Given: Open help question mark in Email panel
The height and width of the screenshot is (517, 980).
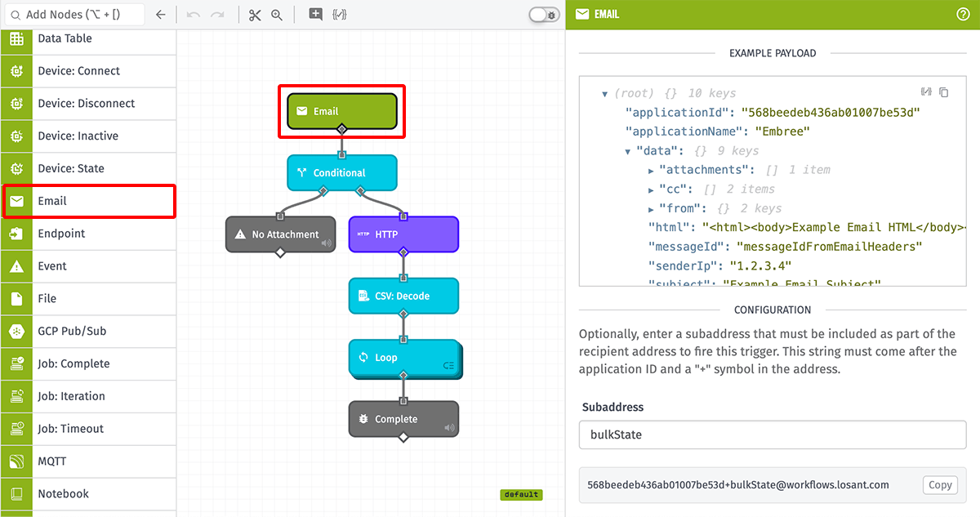Looking at the screenshot, I should (963, 14).
